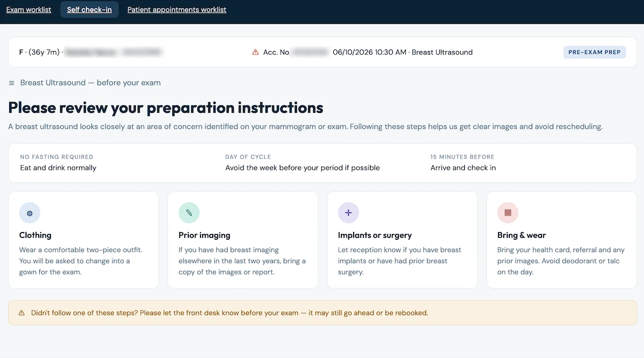Click the 'Please review your preparation instructions' heading
644x358 pixels.
click(x=166, y=108)
